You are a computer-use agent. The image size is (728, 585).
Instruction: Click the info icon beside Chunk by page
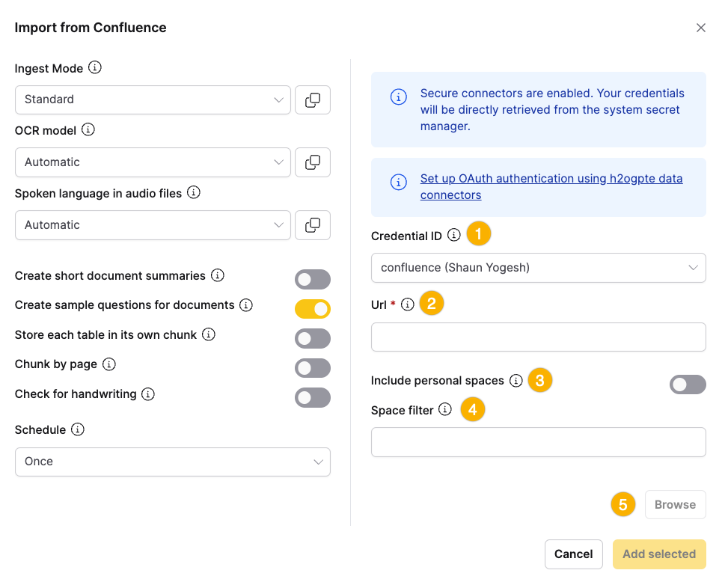(x=109, y=364)
